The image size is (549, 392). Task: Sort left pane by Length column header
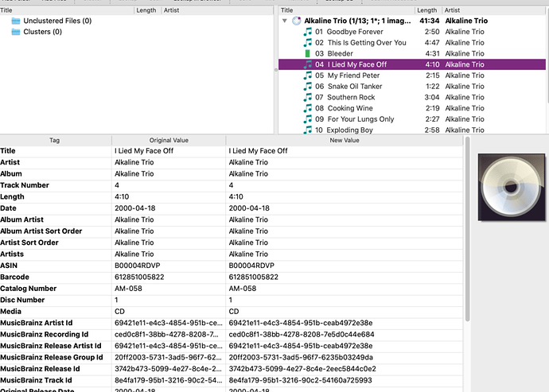[147, 10]
